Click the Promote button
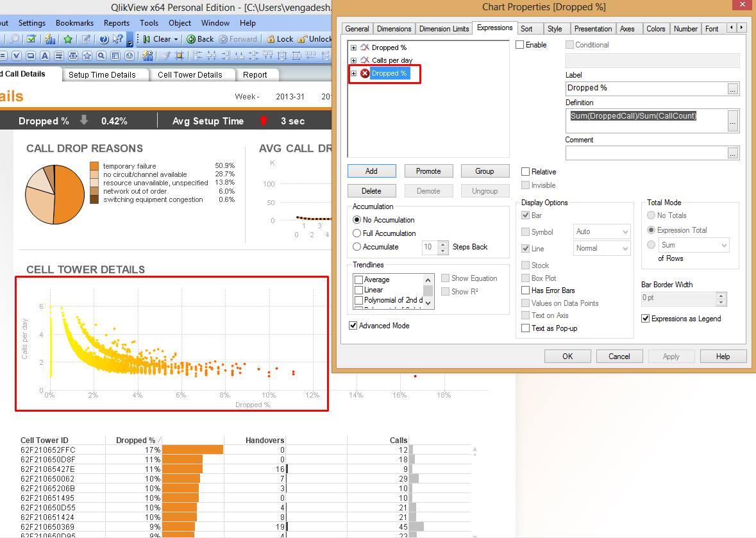The image size is (756, 538). coord(428,171)
